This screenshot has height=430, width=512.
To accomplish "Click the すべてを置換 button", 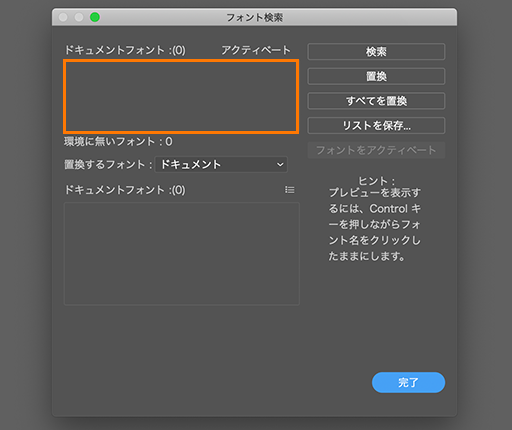I will [376, 101].
